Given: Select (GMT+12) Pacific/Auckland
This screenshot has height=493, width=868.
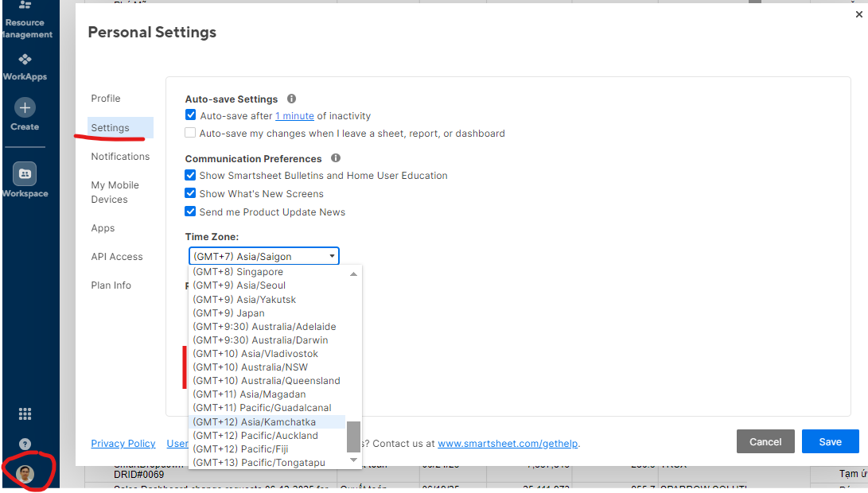Looking at the screenshot, I should click(x=267, y=436).
